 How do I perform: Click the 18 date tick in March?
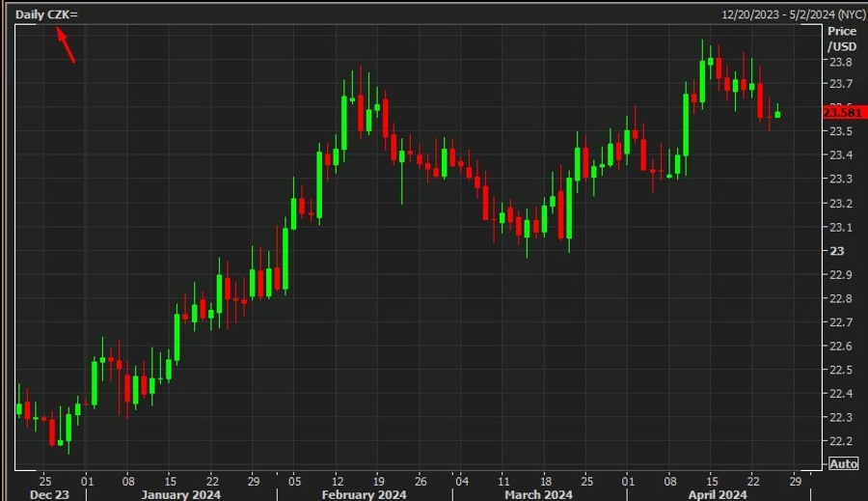click(x=545, y=481)
